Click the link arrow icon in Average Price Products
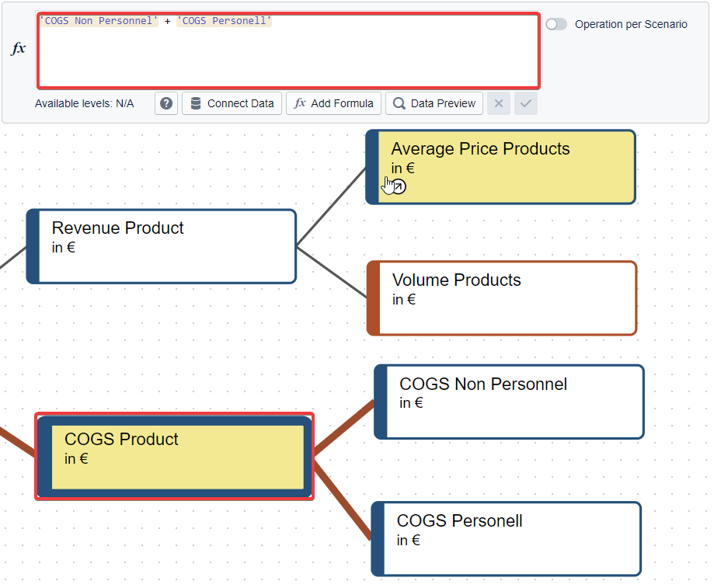Viewport: 714px width, 588px height. [x=398, y=186]
